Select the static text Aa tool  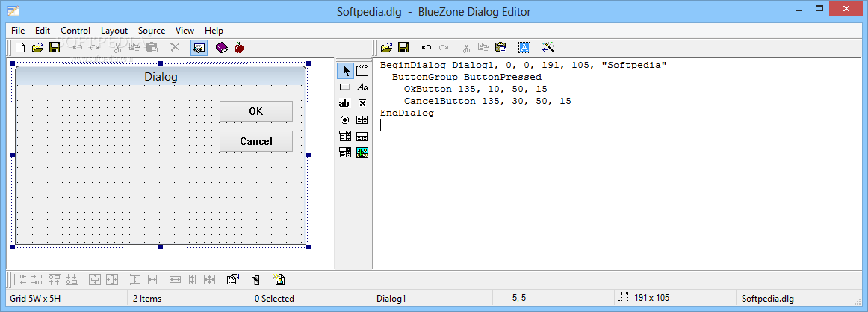362,87
